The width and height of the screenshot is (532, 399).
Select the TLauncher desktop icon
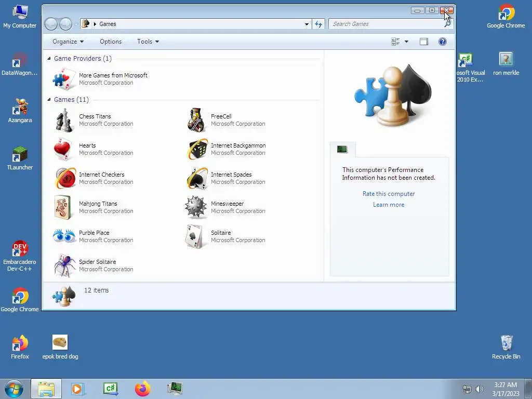pyautogui.click(x=20, y=158)
